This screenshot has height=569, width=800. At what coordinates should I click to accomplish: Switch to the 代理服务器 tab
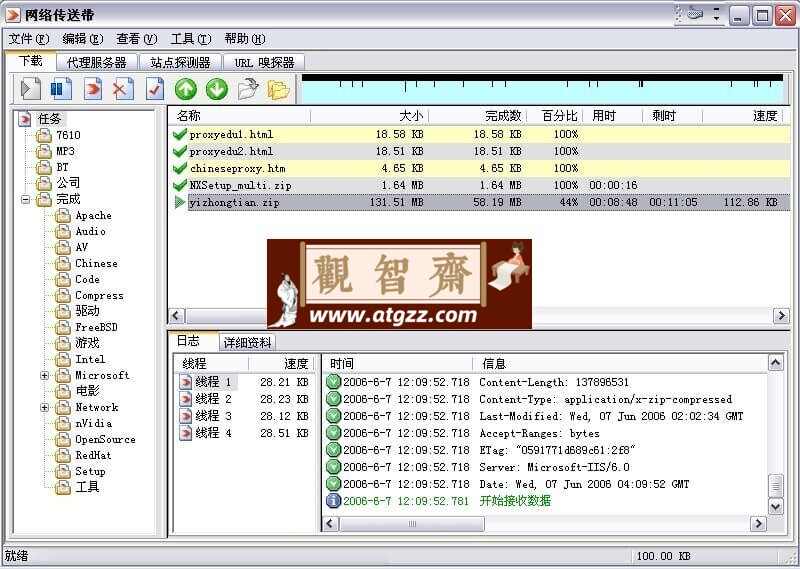[x=96, y=63]
